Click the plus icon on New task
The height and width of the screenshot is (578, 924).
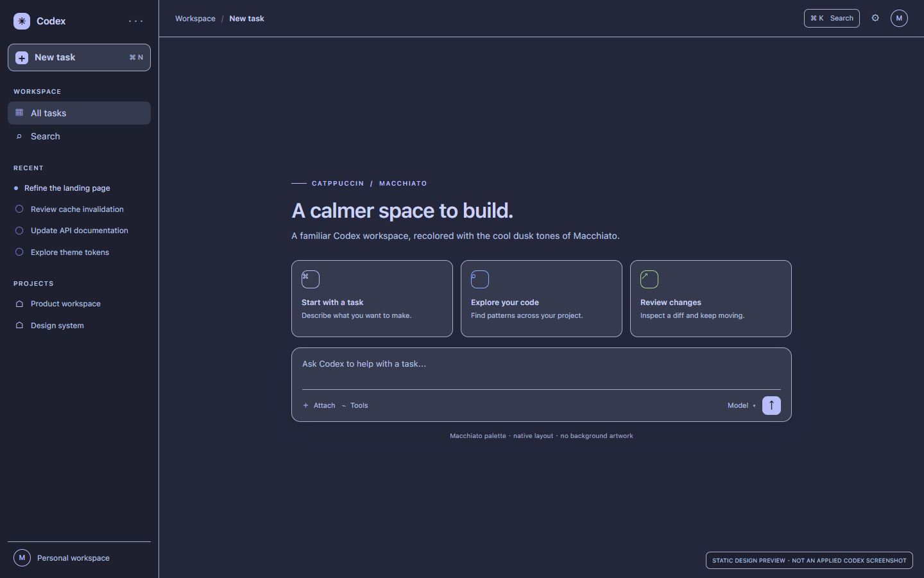(x=22, y=58)
